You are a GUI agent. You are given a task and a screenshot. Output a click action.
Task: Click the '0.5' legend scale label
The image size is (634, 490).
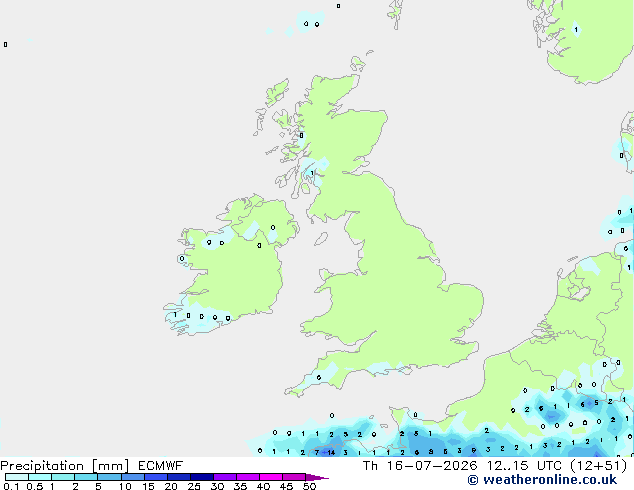point(34,486)
